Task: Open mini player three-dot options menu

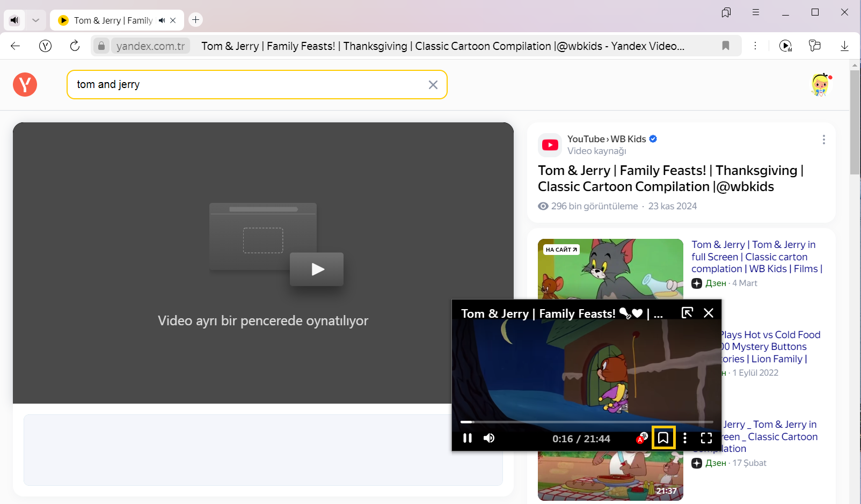Action: [x=685, y=438]
